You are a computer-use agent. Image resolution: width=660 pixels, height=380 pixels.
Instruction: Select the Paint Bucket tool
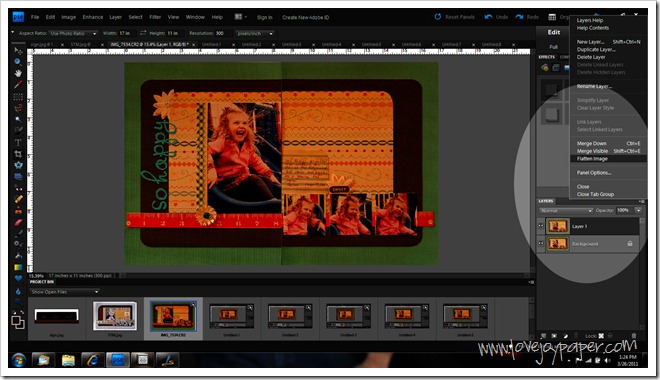(18, 255)
